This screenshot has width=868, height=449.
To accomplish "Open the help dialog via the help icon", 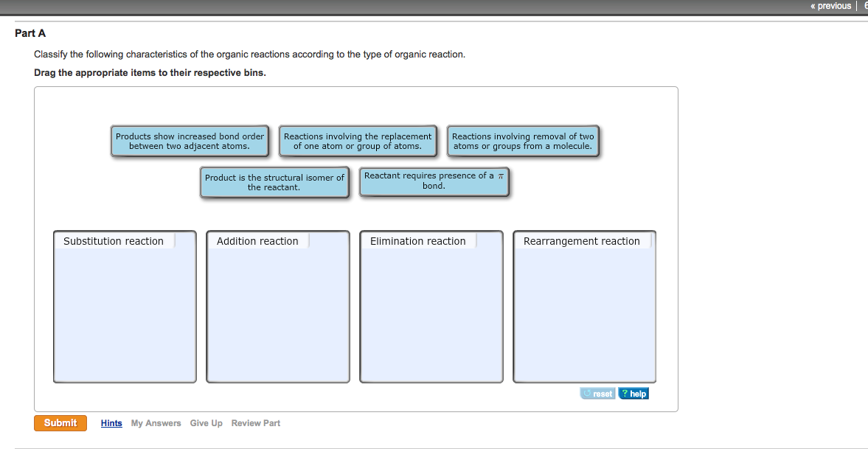I will (633, 393).
